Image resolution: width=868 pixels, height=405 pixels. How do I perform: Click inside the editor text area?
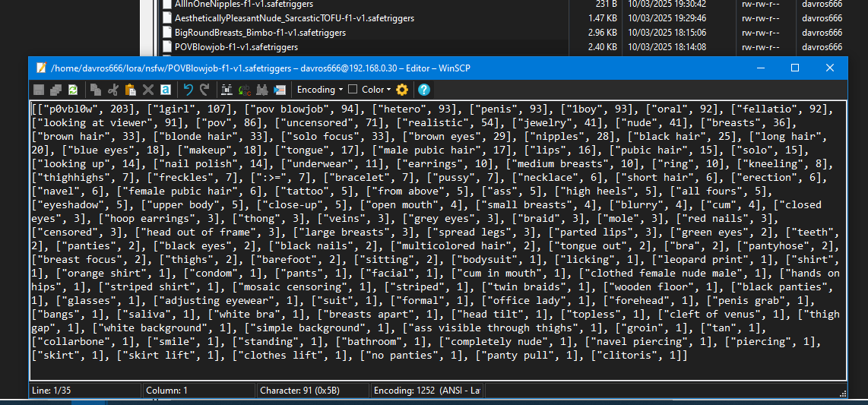click(437, 239)
